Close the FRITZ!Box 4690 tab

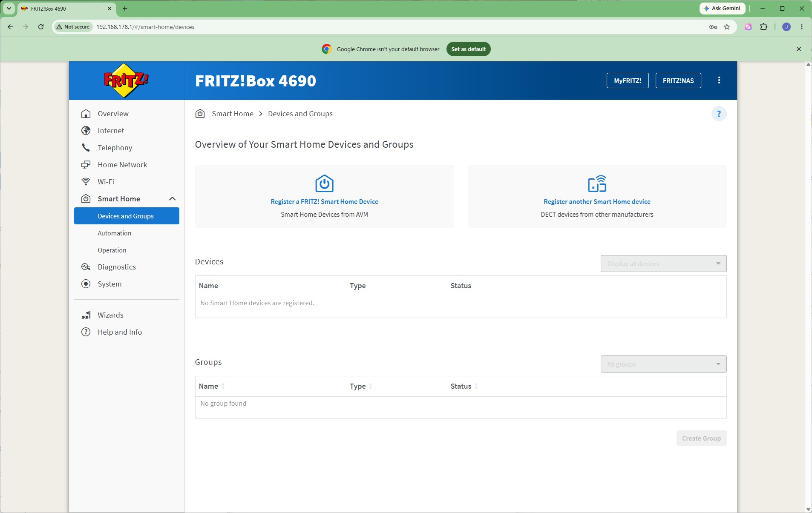pyautogui.click(x=109, y=9)
